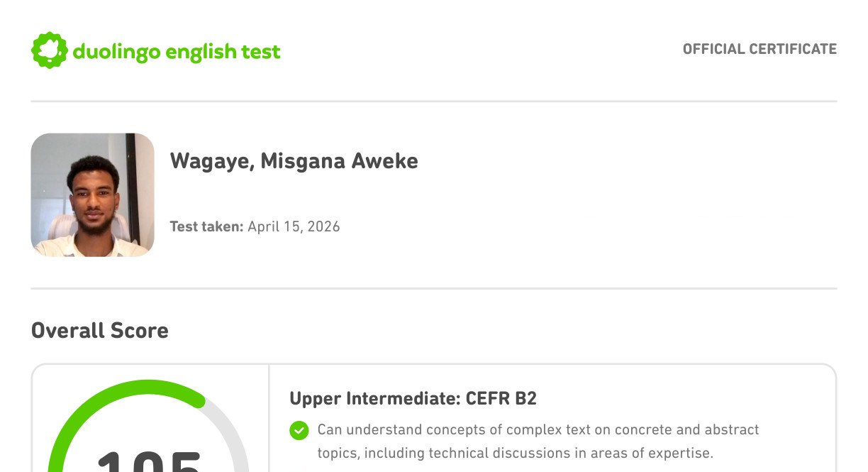The width and height of the screenshot is (868, 472).
Task: Select the date April 15, 2026
Action: coord(294,227)
